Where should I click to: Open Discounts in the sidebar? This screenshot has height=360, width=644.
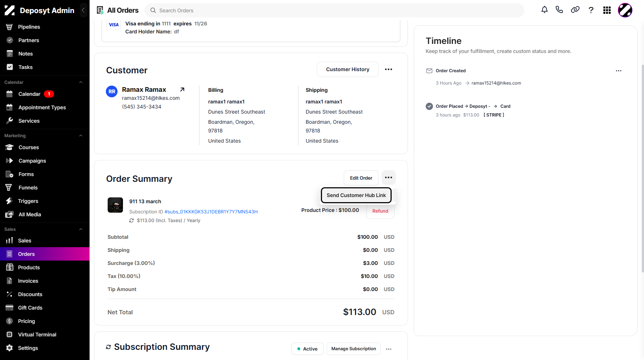click(x=45, y=294)
